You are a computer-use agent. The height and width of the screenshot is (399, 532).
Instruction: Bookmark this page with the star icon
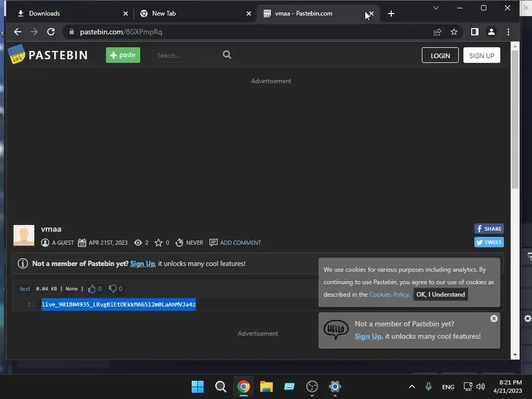click(x=454, y=32)
